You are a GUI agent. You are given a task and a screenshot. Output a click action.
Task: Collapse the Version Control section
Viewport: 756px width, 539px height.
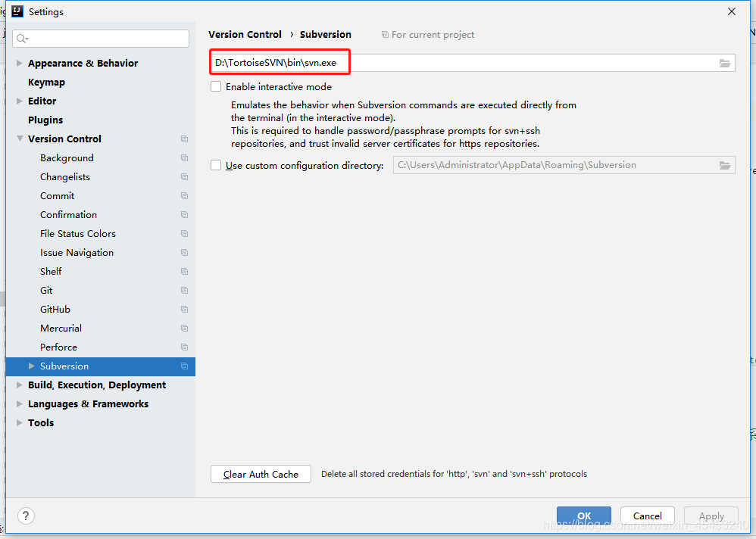pyautogui.click(x=20, y=139)
